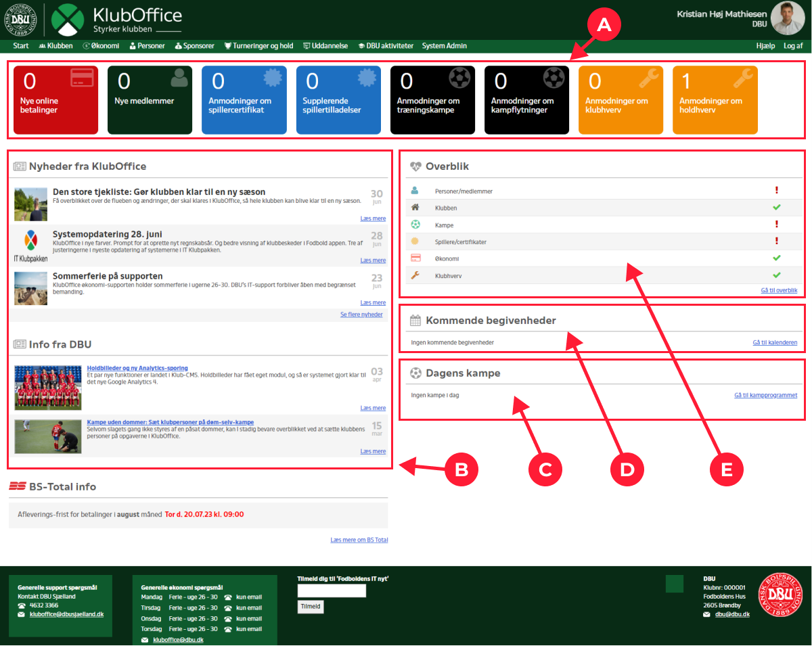Open the team photo thumbnail for Holdbilleder
The image size is (812, 646).
48,388
